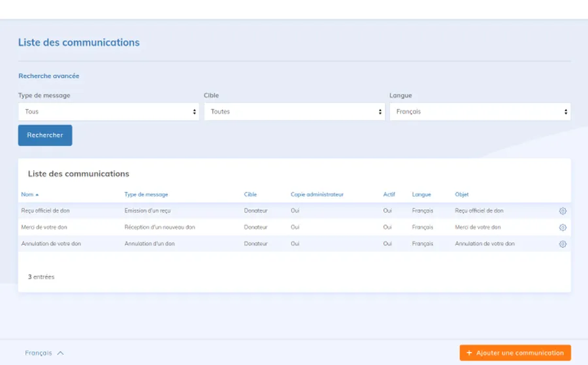The height and width of the screenshot is (365, 588).
Task: Click Recherche avancée heading
Action: coord(49,77)
